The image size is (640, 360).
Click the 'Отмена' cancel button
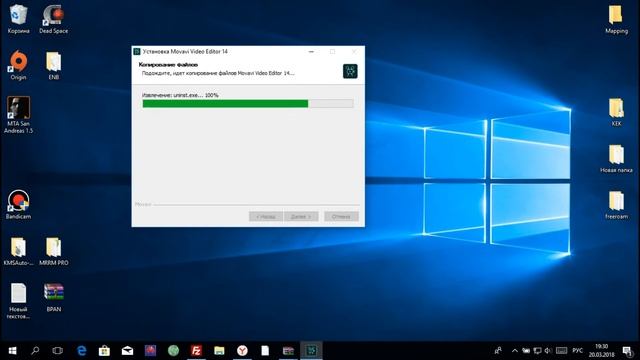341,216
